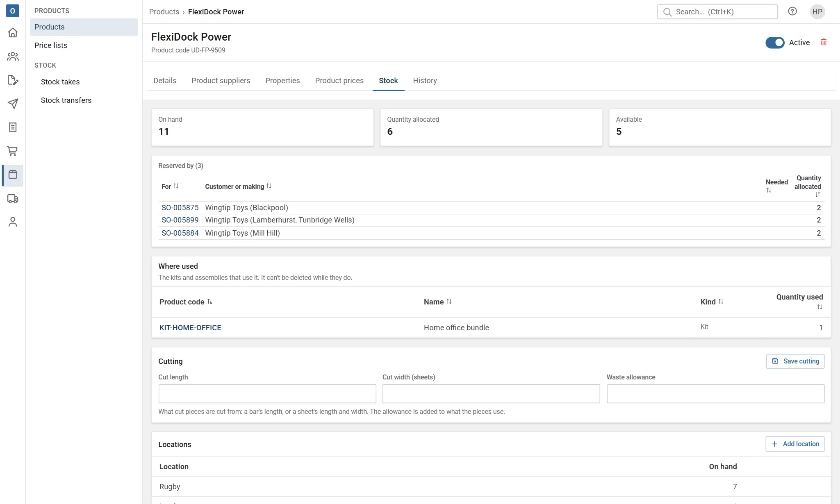Image resolution: width=840 pixels, height=504 pixels.
Task: Open the user profile icon in sidebar
Action: (13, 222)
